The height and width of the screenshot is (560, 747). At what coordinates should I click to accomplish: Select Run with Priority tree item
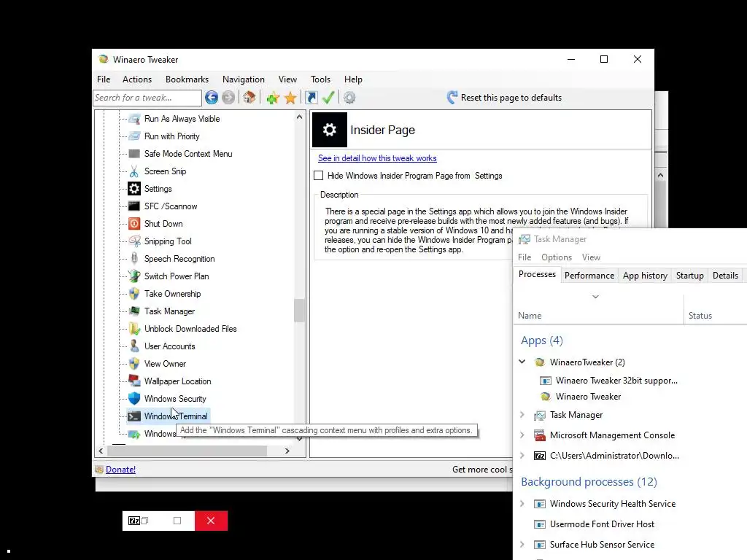tap(172, 136)
